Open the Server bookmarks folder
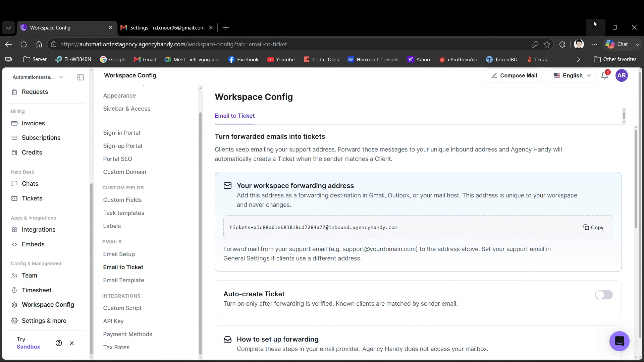The image size is (644, 362). pyautogui.click(x=35, y=59)
